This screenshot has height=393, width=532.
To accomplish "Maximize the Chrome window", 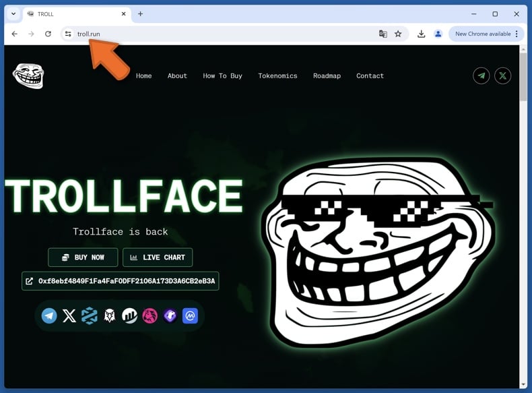I will click(x=495, y=14).
